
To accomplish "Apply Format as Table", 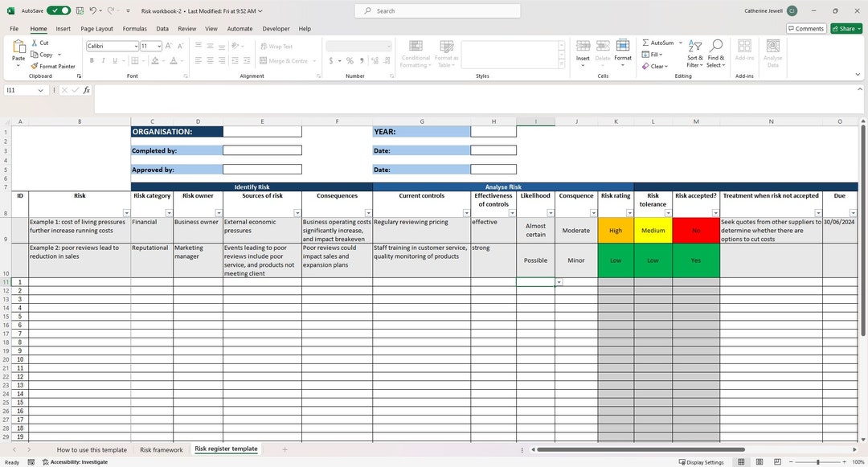I will coord(446,53).
